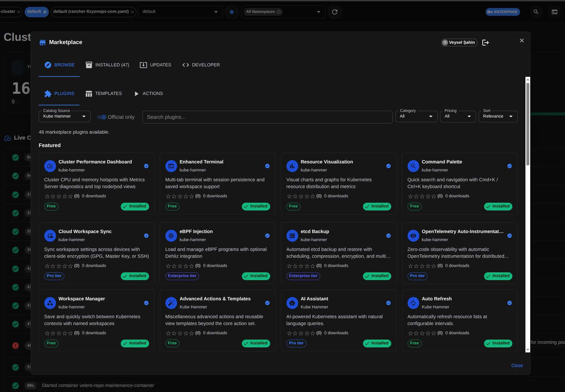Screen dimensions: 565x392
Task: Rate Cluster Performance Dashboard with stars
Action: 59,196
